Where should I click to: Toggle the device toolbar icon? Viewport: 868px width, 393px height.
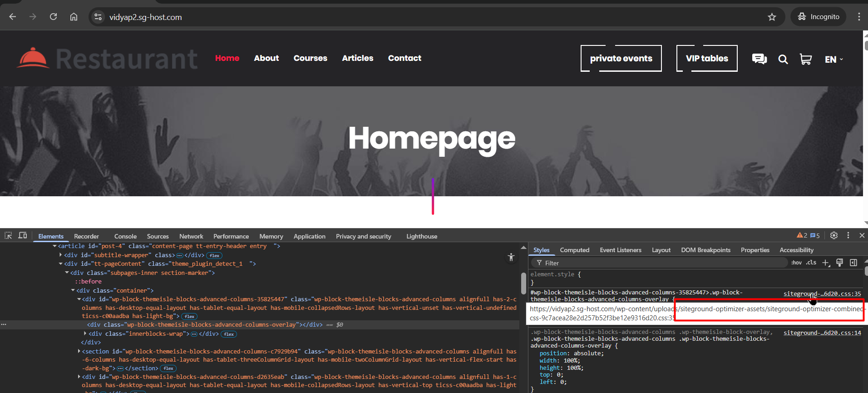[23, 235]
